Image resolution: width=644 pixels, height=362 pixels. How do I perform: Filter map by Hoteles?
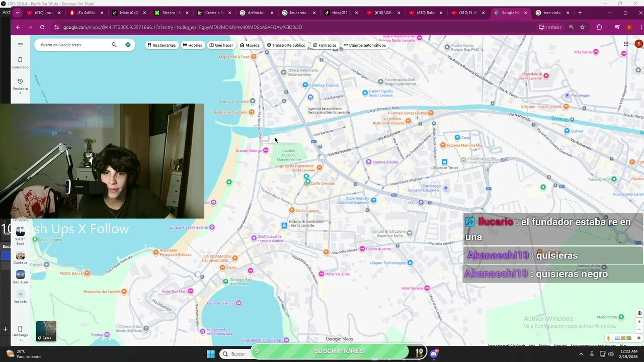coord(193,45)
